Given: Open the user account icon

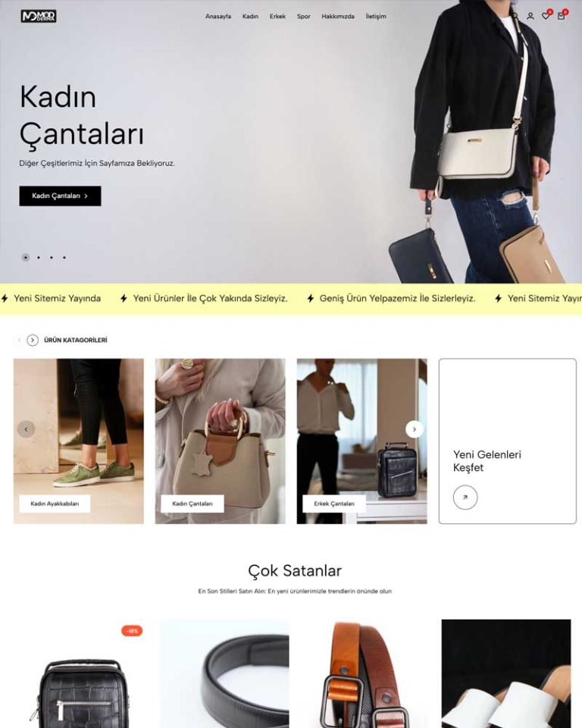Looking at the screenshot, I should tap(530, 16).
